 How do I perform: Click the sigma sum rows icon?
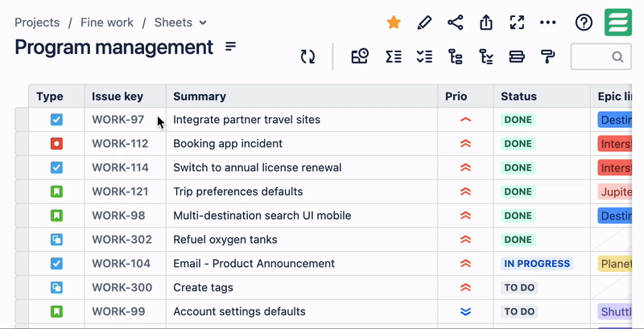(394, 56)
